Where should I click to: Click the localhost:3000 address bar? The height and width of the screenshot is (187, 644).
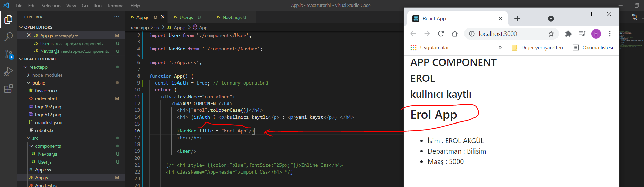click(507, 33)
